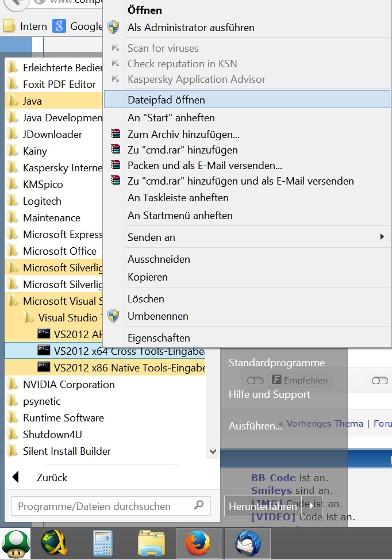Select An "Start" anheften
The width and height of the screenshot is (392, 560).
pyautogui.click(x=247, y=117)
